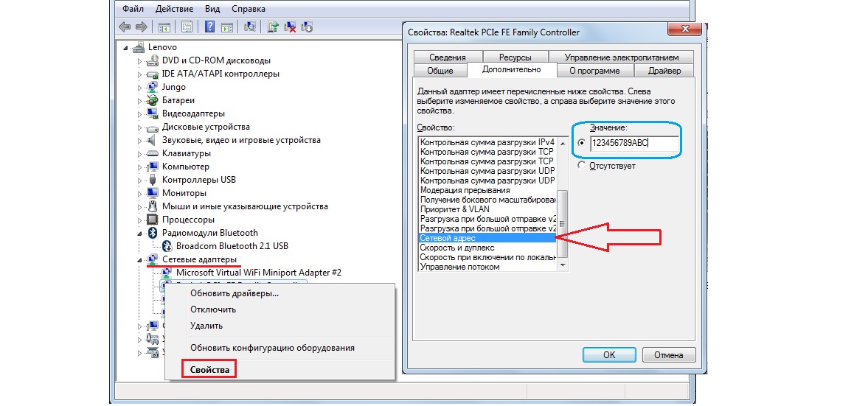Click Update driver software toolbar icon
The image size is (868, 406).
[x=273, y=27]
